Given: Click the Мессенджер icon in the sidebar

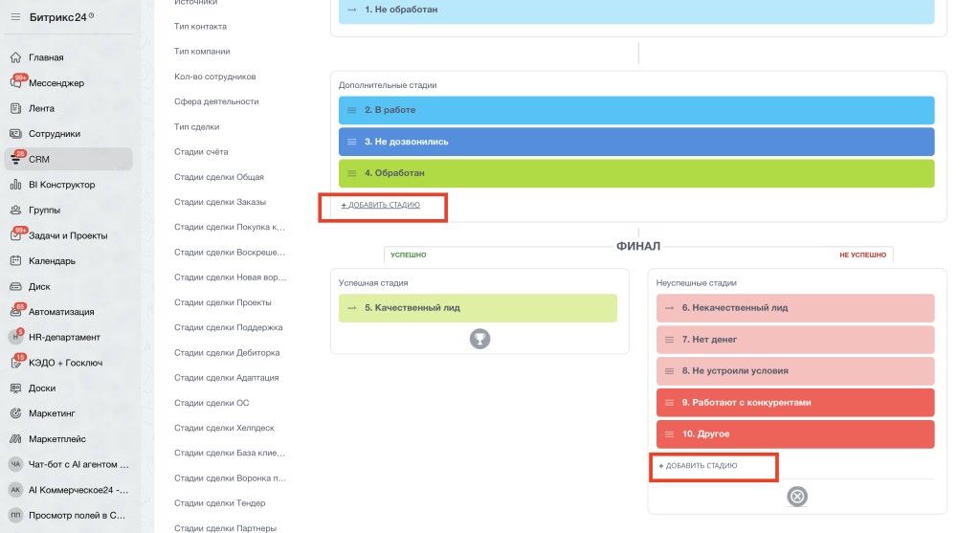Looking at the screenshot, I should point(16,82).
